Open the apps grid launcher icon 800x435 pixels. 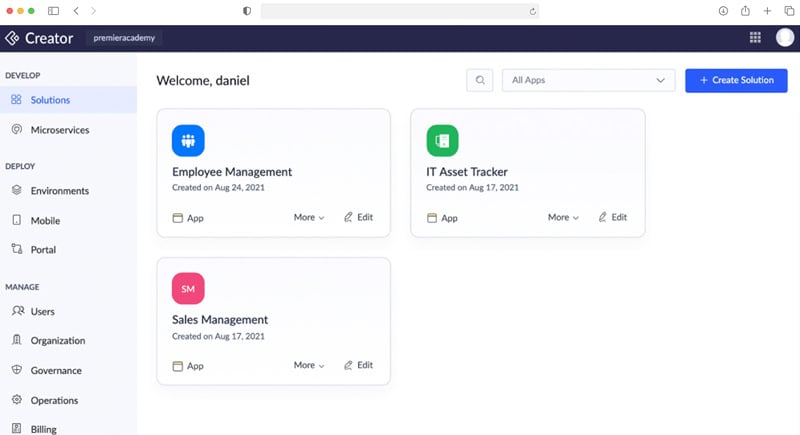tap(755, 37)
